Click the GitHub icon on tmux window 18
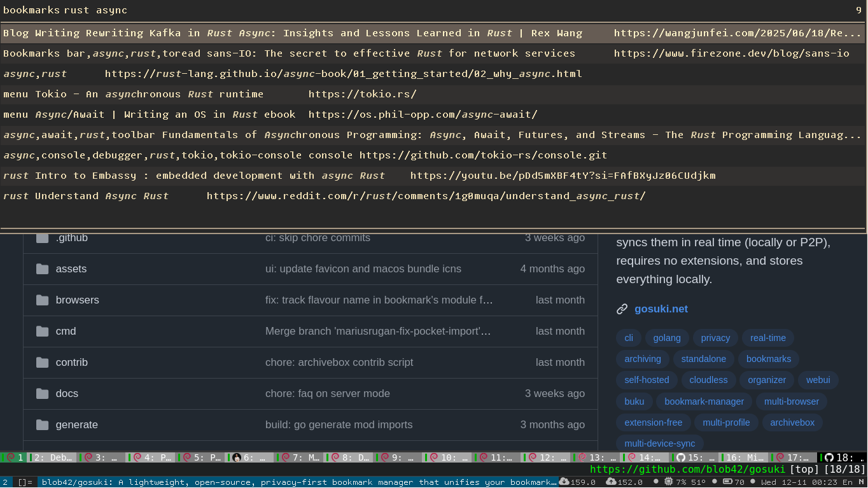The width and height of the screenshot is (868, 488). pyautogui.click(x=829, y=457)
